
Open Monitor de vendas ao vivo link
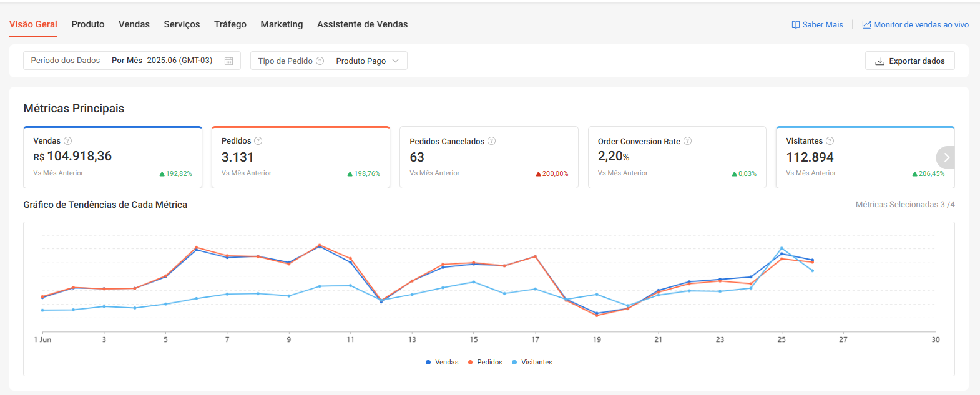(916, 25)
